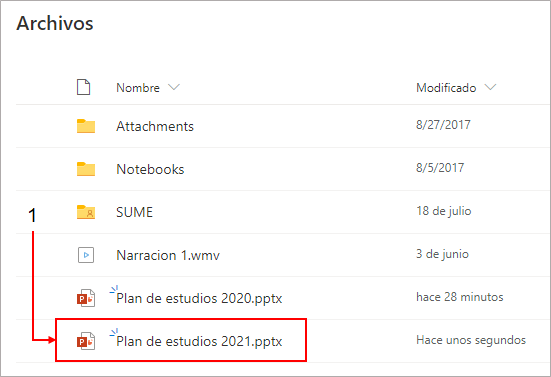Click the Narracion 1.wmv video file icon

point(86,255)
